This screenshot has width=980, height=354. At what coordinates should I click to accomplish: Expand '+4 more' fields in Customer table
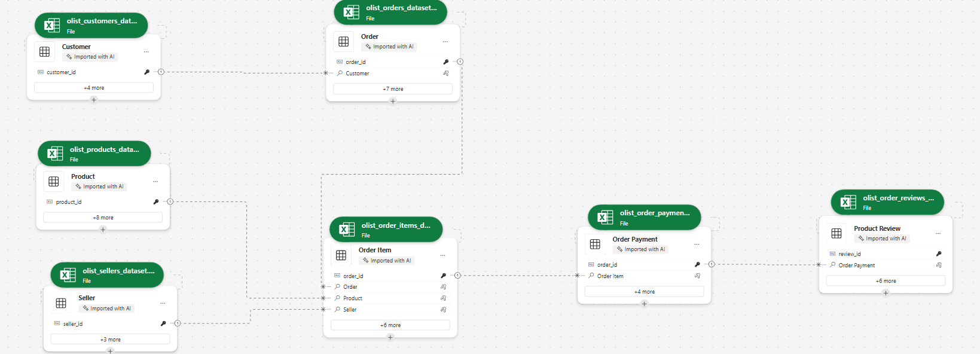pos(94,88)
